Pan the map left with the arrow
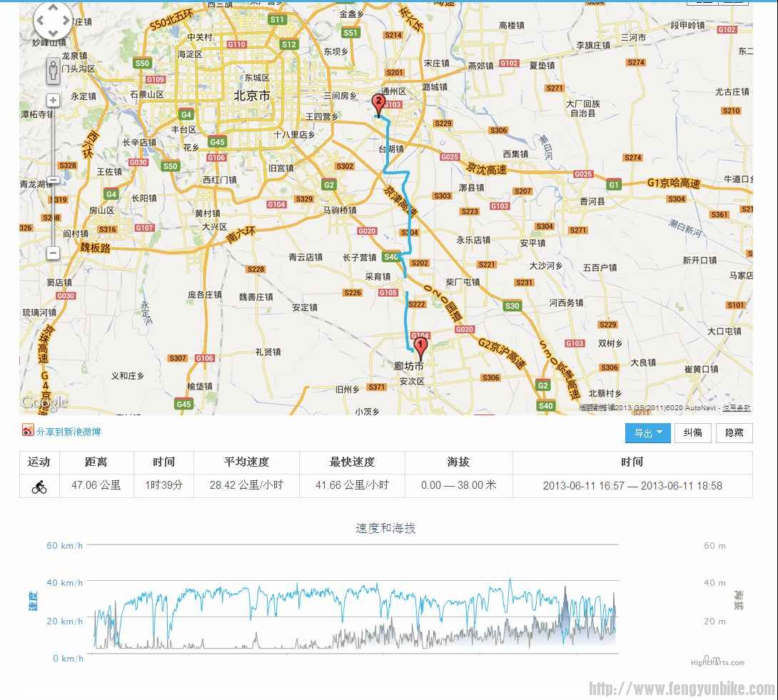This screenshot has height=700, width=778. [x=40, y=21]
